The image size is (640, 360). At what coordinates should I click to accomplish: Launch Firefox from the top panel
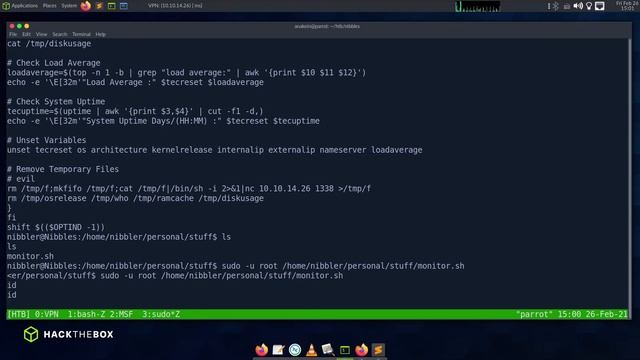86,6
